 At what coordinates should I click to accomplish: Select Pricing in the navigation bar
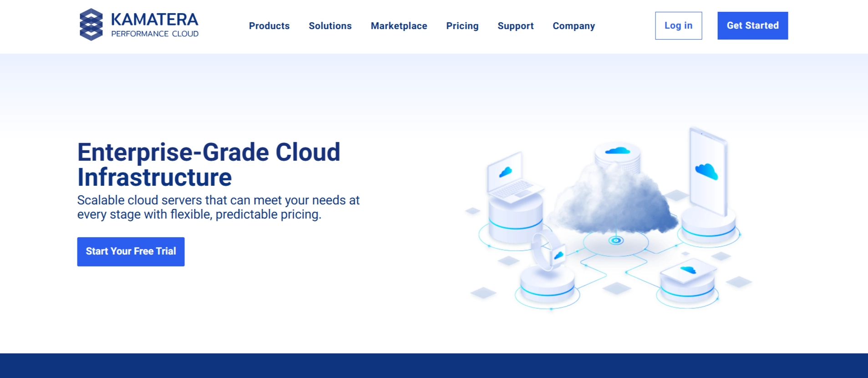[462, 26]
